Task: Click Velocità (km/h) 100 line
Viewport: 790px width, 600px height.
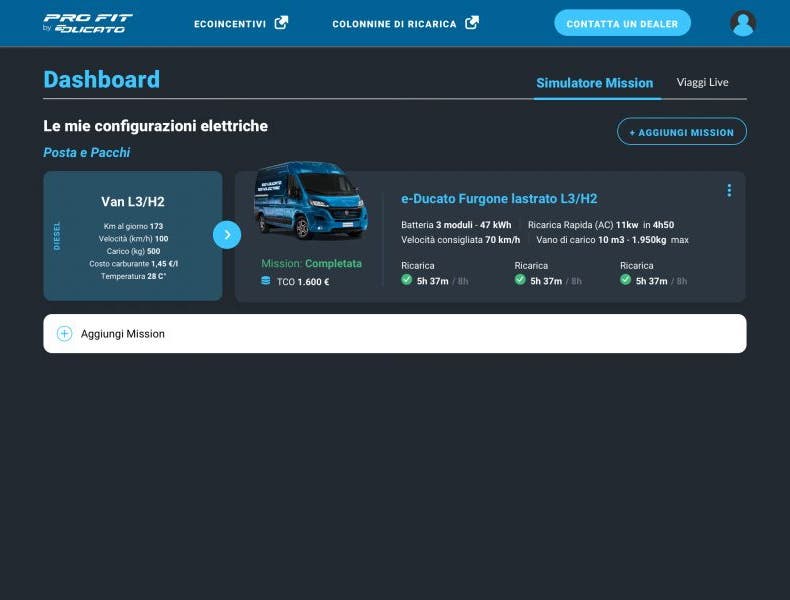Action: pos(133,239)
